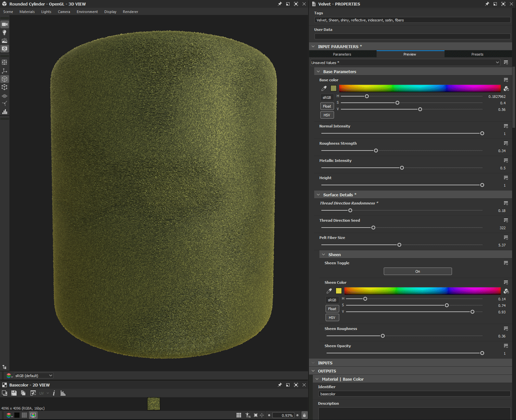Select Float mode for Sheen Color
Viewport: 516px width, 420px height.
(x=332, y=309)
